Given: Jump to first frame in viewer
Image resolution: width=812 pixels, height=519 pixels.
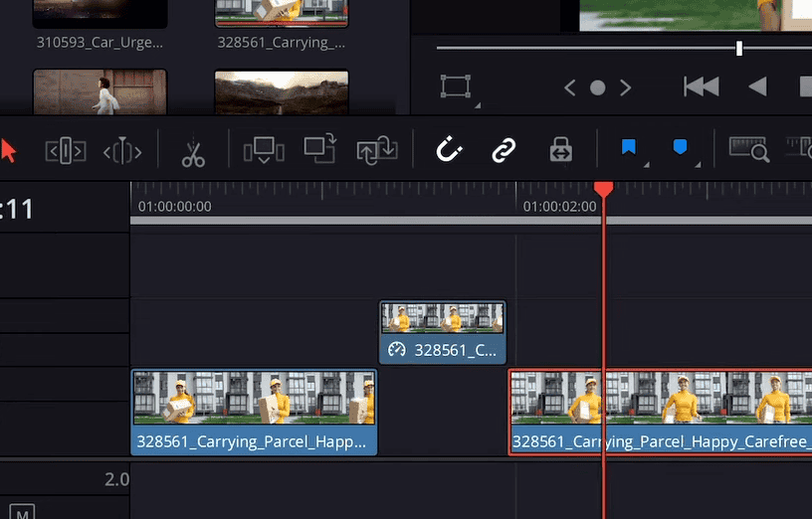Looking at the screenshot, I should pos(702,86).
